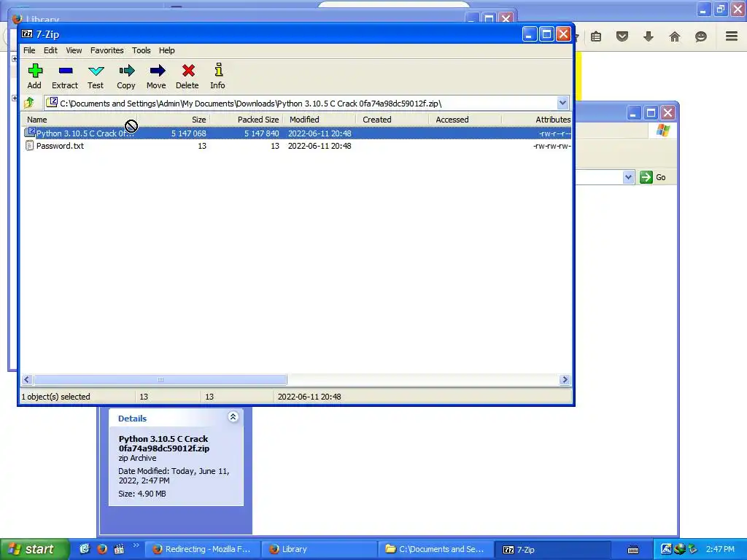Open the Help menu
This screenshot has height=560, width=747.
click(167, 50)
